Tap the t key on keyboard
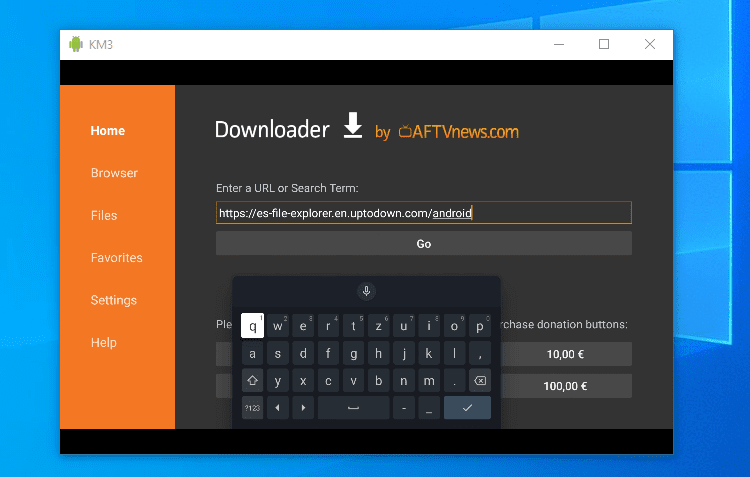The width and height of the screenshot is (750, 477). [x=353, y=326]
